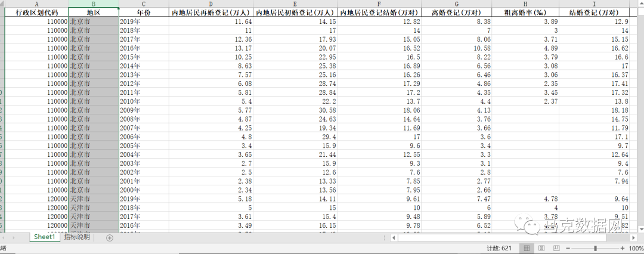Select cell with value 17.29
Image resolution: width=644 pixels, height=254 pixels.
pyautogui.click(x=379, y=83)
